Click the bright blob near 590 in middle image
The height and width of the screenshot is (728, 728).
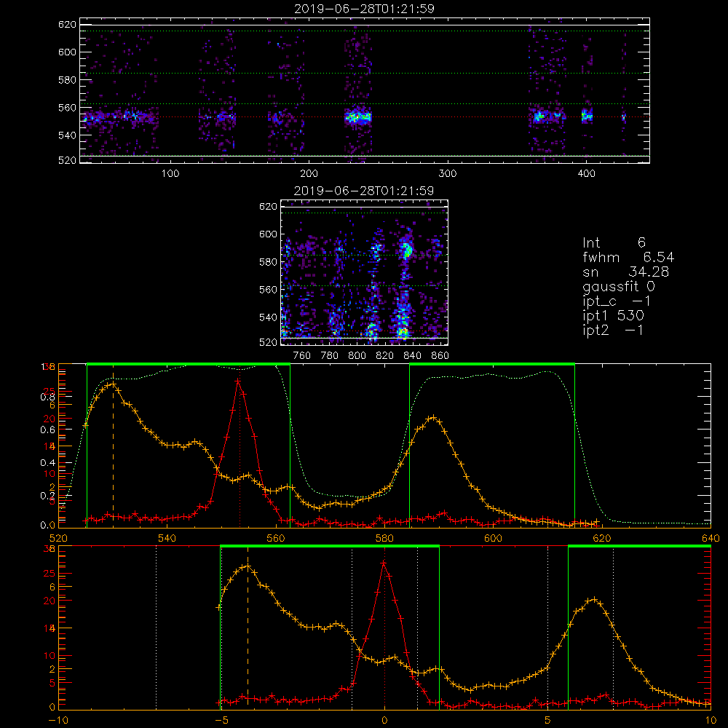click(x=407, y=250)
